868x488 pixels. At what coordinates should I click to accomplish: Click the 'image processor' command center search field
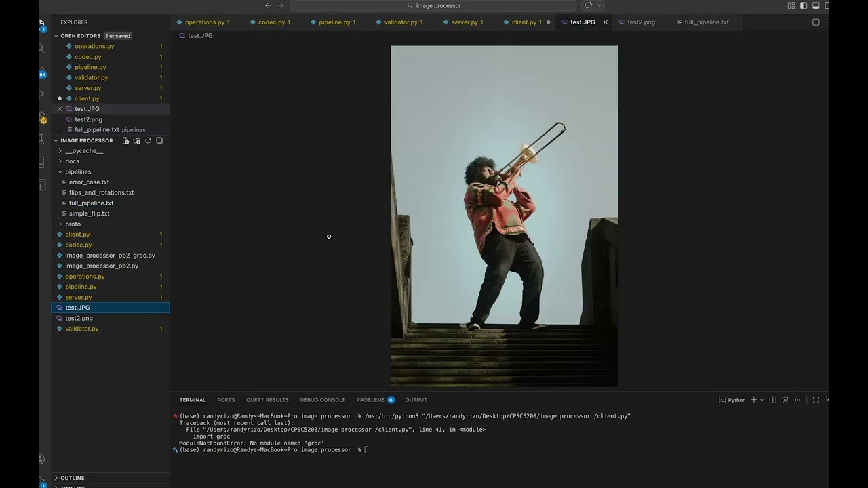pyautogui.click(x=433, y=5)
